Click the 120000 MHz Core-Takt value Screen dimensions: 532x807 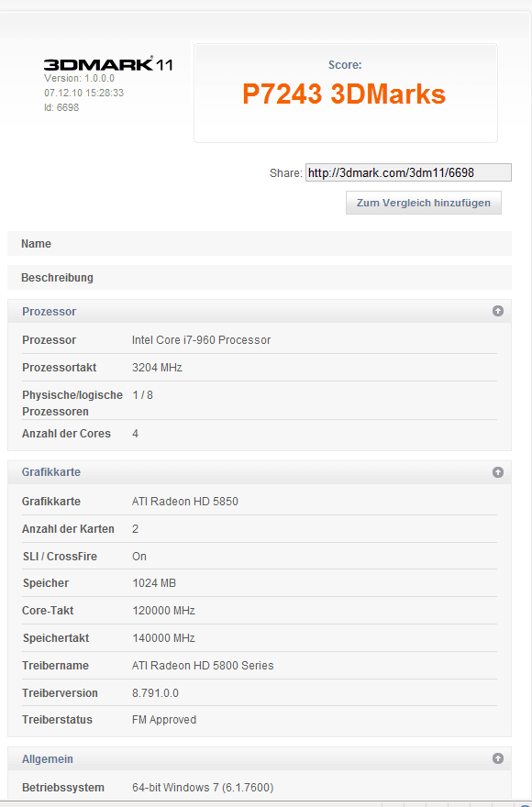tap(163, 611)
